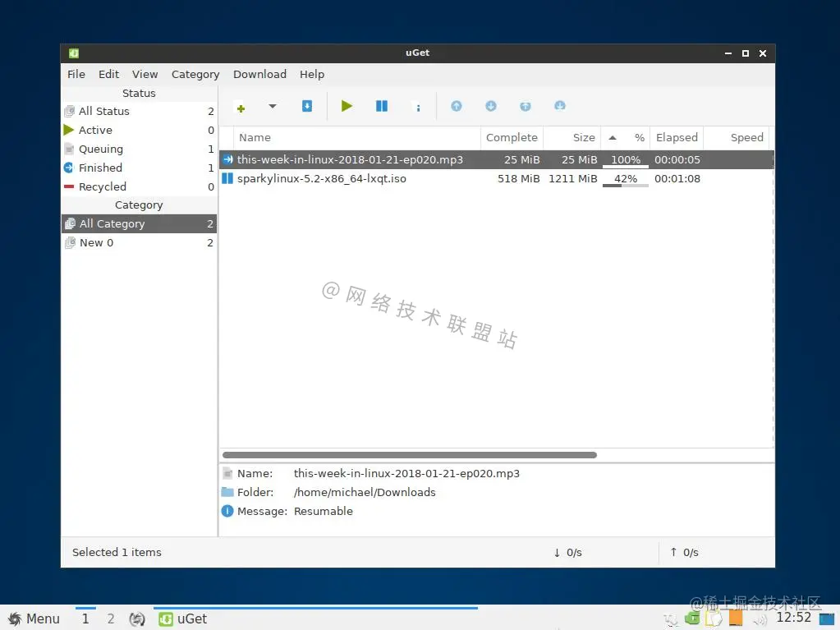Click the finished arrow icon beside mp3 file
The image size is (840, 630).
(227, 159)
